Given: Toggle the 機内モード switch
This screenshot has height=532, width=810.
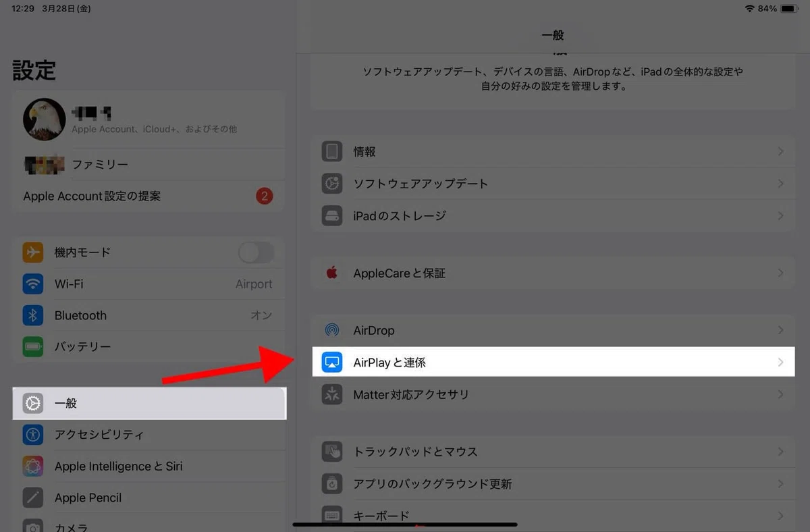Looking at the screenshot, I should [x=256, y=252].
